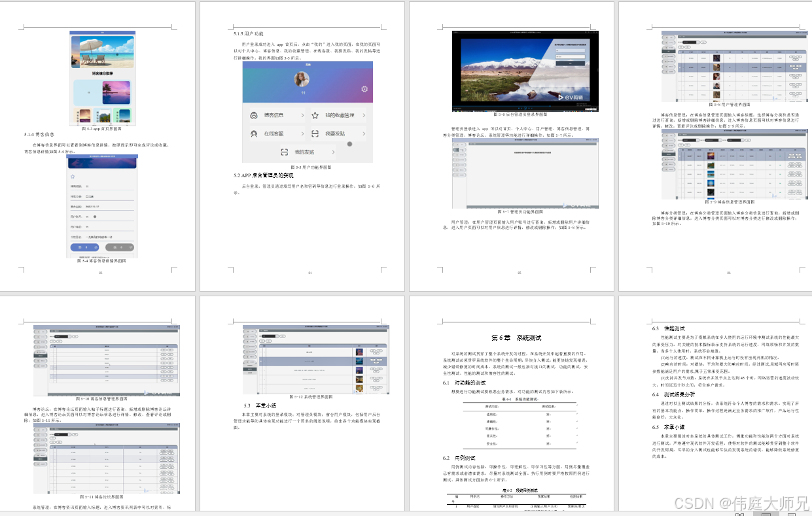Click the chevron arrow after 我要发贴
This screenshot has height=516, width=812.
(364, 133)
